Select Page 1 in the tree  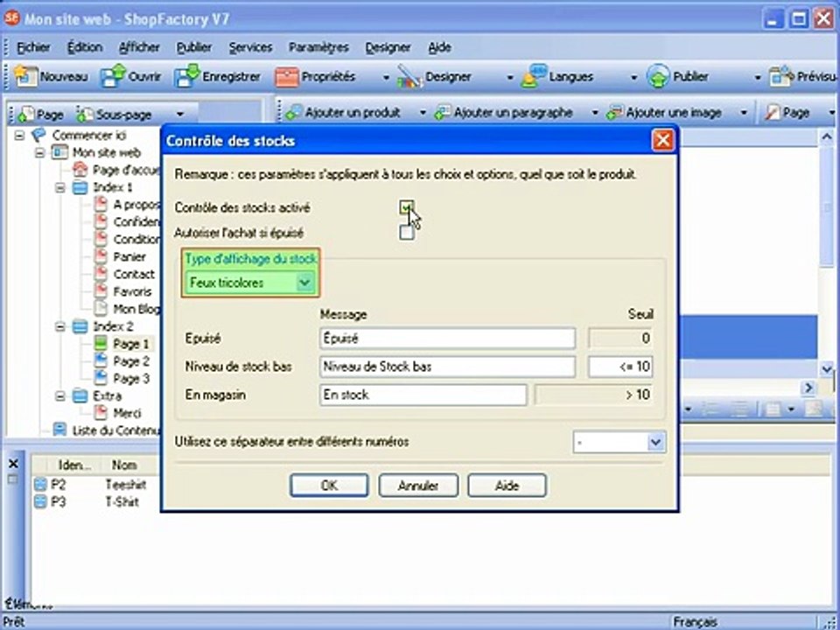tap(130, 344)
